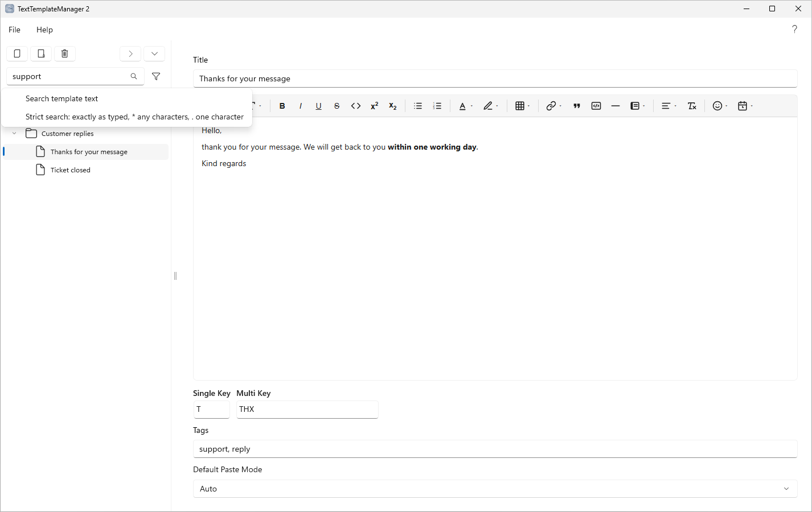Image resolution: width=812 pixels, height=512 pixels.
Task: Toggle underline formatting
Action: click(x=318, y=106)
